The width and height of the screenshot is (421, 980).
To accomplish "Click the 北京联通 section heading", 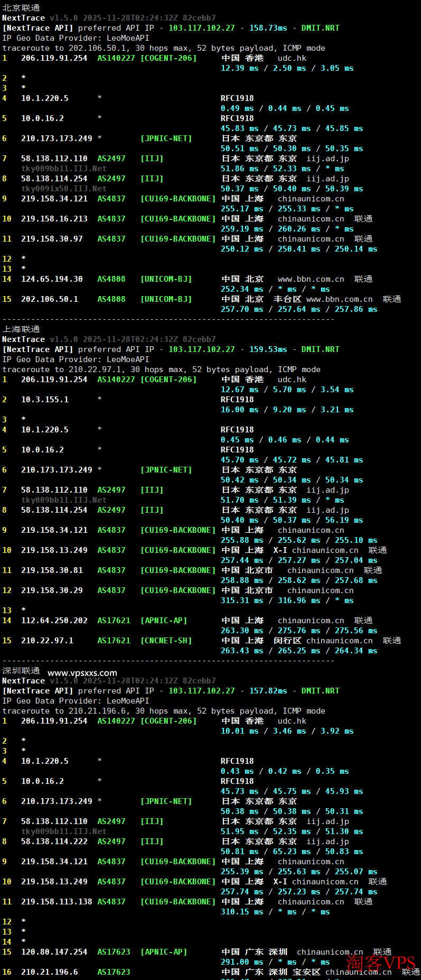I will (x=21, y=8).
